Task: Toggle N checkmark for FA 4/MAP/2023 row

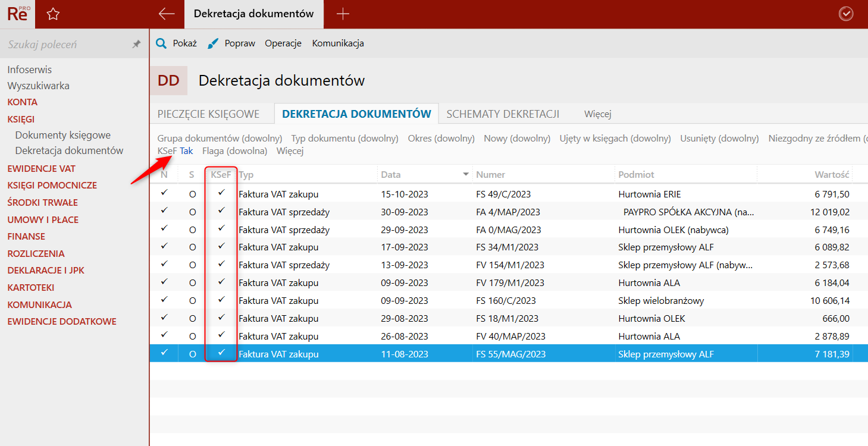Action: pos(164,211)
